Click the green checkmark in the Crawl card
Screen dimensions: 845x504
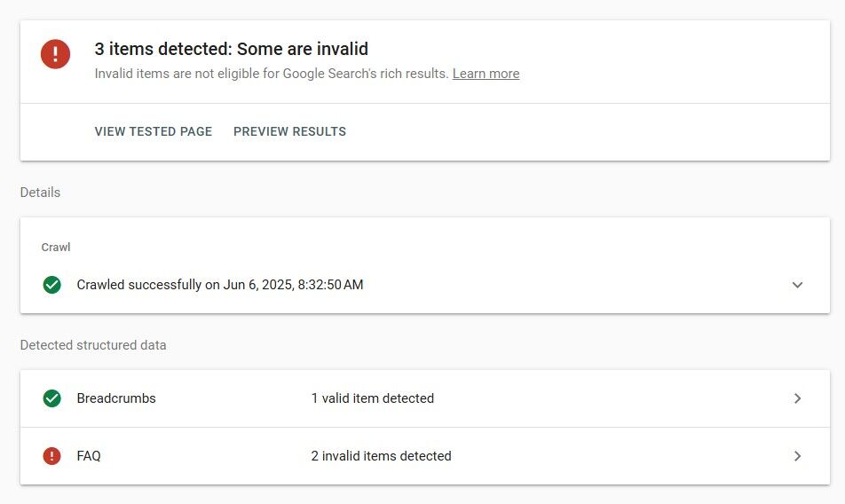52,285
